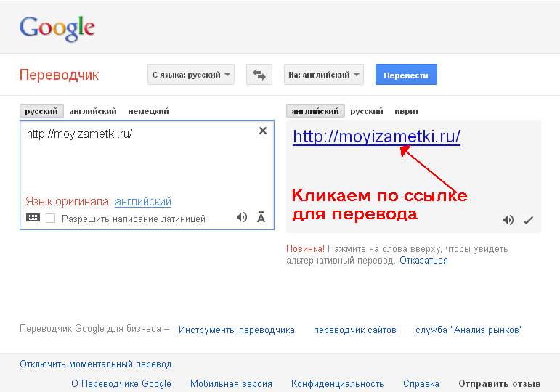
Task: Swap source and target languages
Action: tap(259, 75)
